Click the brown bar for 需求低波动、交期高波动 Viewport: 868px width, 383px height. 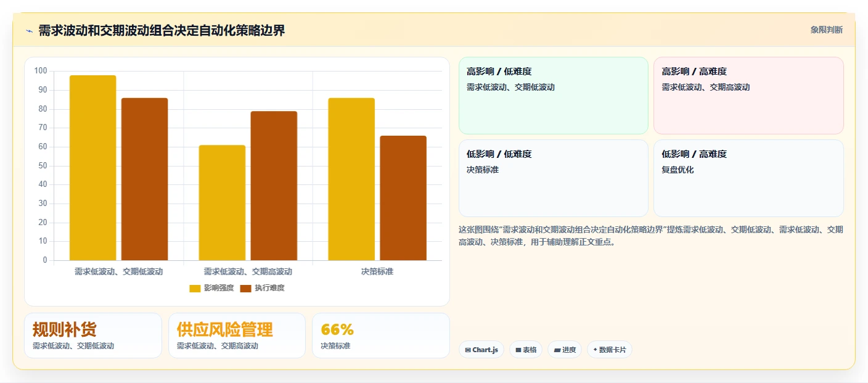click(x=274, y=186)
